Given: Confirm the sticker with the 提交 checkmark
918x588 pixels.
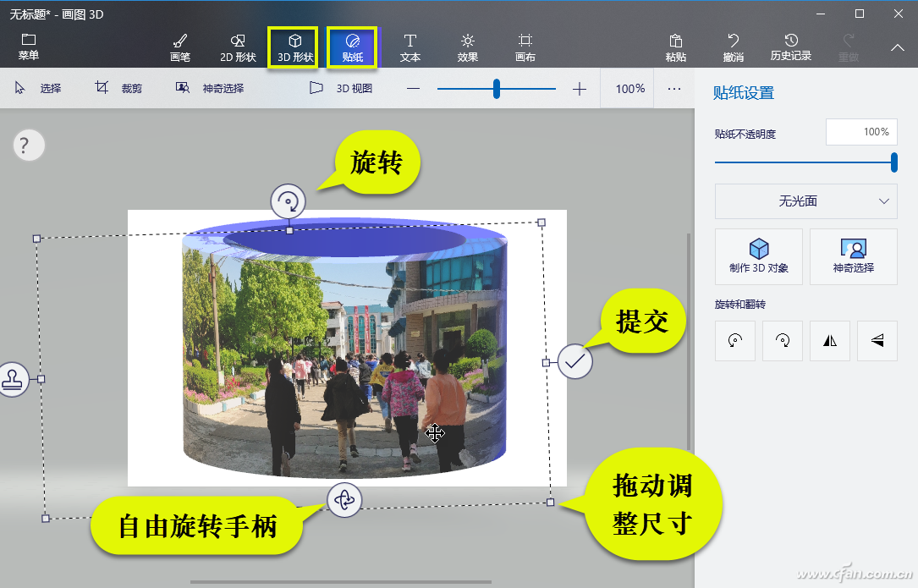Looking at the screenshot, I should tap(574, 361).
